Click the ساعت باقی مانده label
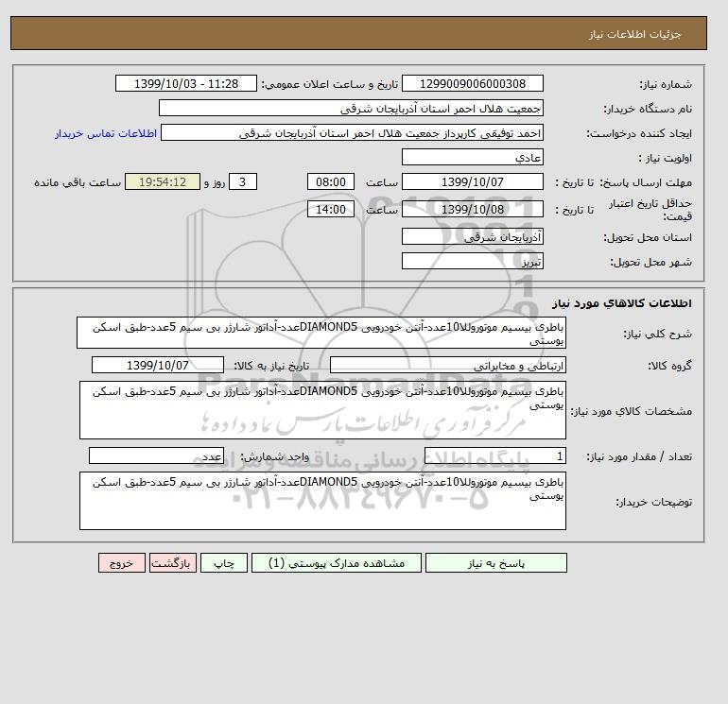The width and height of the screenshot is (728, 704). (78, 182)
